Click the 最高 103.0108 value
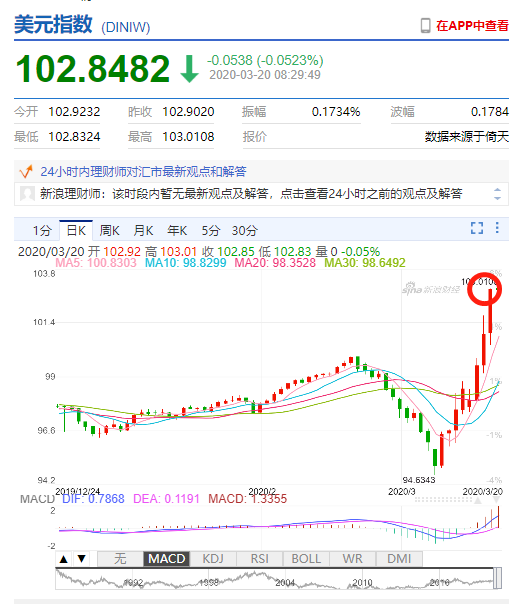The width and height of the screenshot is (522, 604). click(188, 137)
